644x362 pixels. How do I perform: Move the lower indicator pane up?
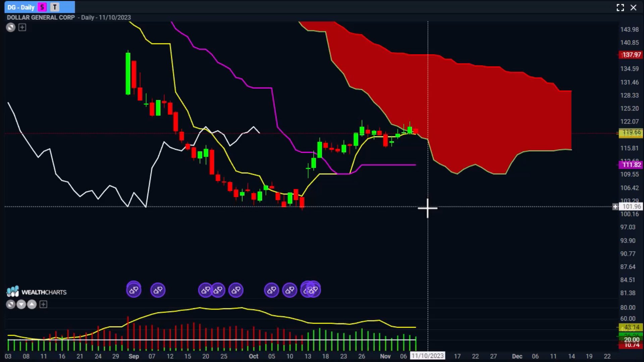32,304
